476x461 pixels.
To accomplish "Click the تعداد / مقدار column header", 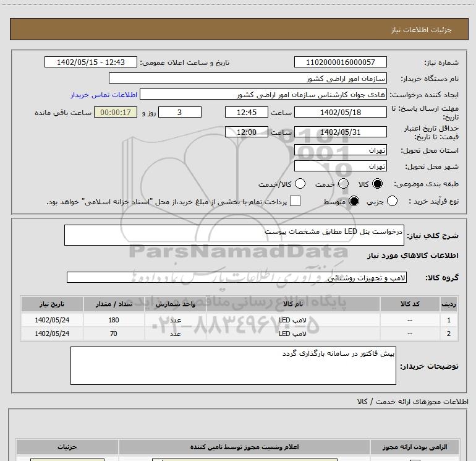I will point(114,304).
